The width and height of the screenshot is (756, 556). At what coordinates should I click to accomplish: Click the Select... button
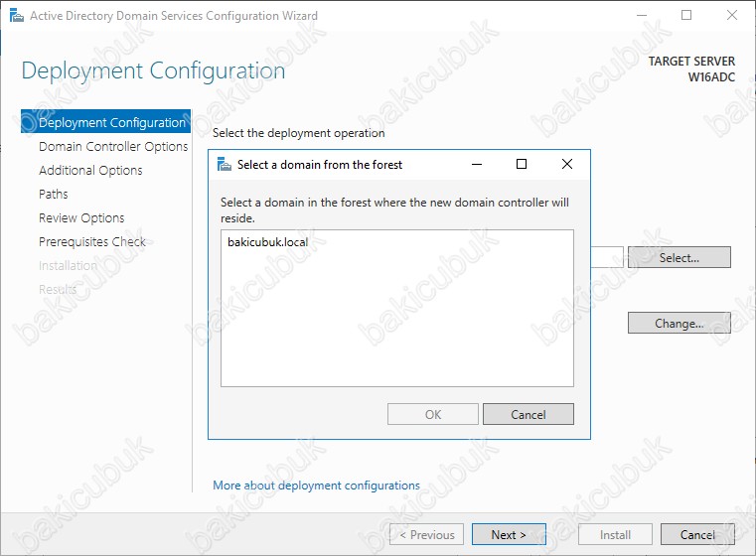tap(679, 258)
